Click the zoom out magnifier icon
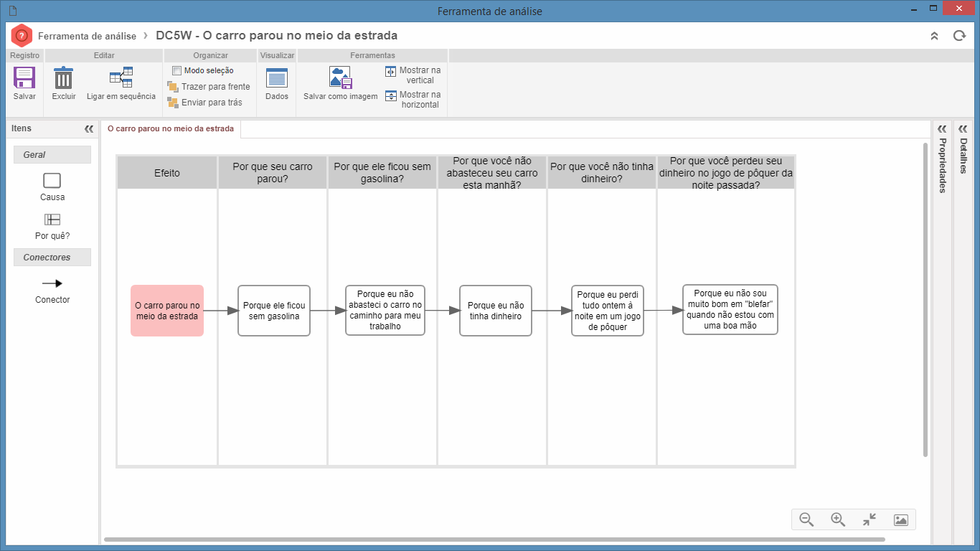The width and height of the screenshot is (980, 551). [806, 519]
